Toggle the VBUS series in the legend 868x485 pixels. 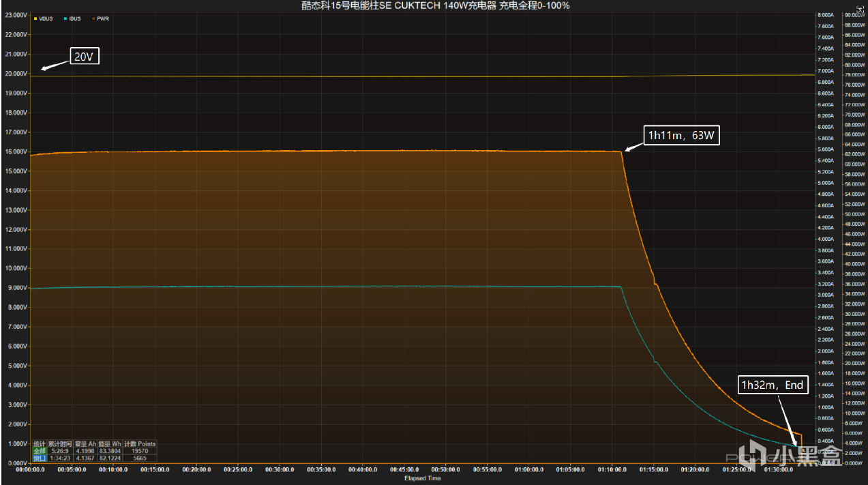[x=43, y=18]
